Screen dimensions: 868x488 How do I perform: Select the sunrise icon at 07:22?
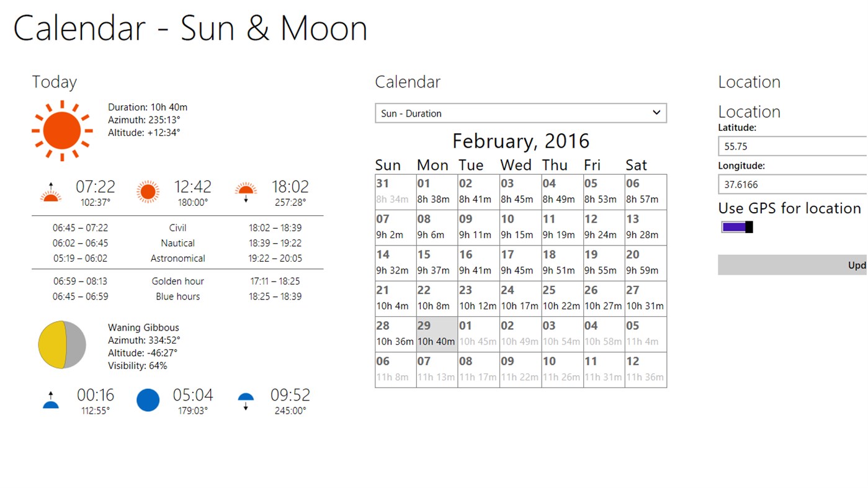50,192
